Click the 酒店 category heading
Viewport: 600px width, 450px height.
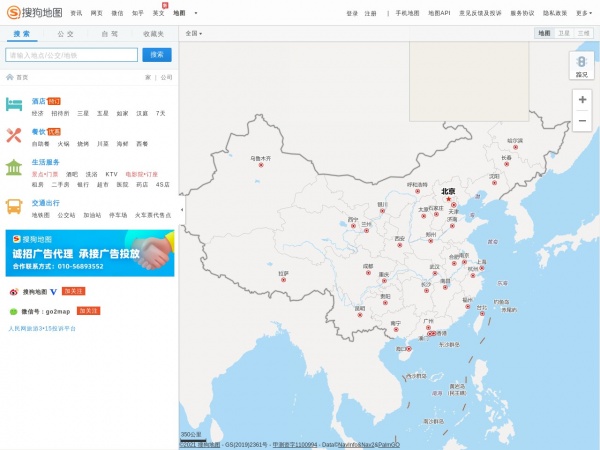pos(38,101)
